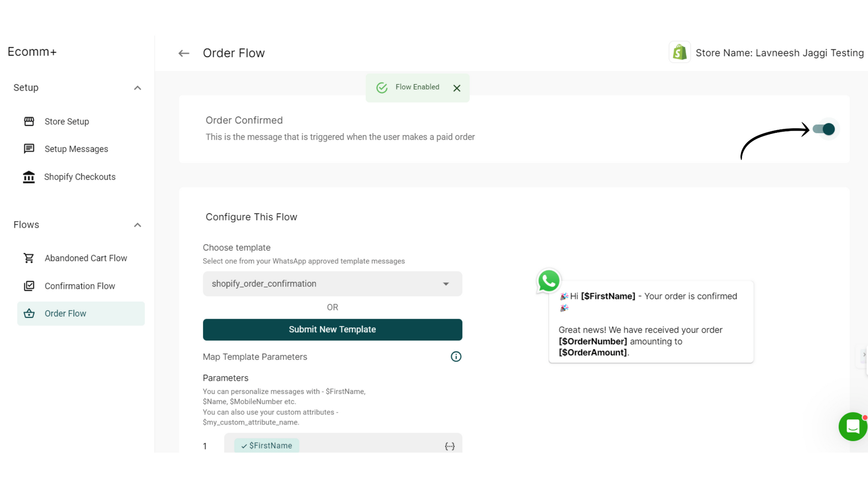Select the Abandoned Cart Flow icon
868x488 pixels.
pos(29,258)
